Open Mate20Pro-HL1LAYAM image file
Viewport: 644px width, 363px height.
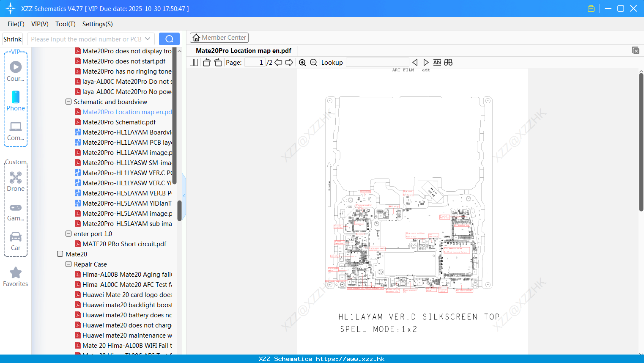pos(123,153)
